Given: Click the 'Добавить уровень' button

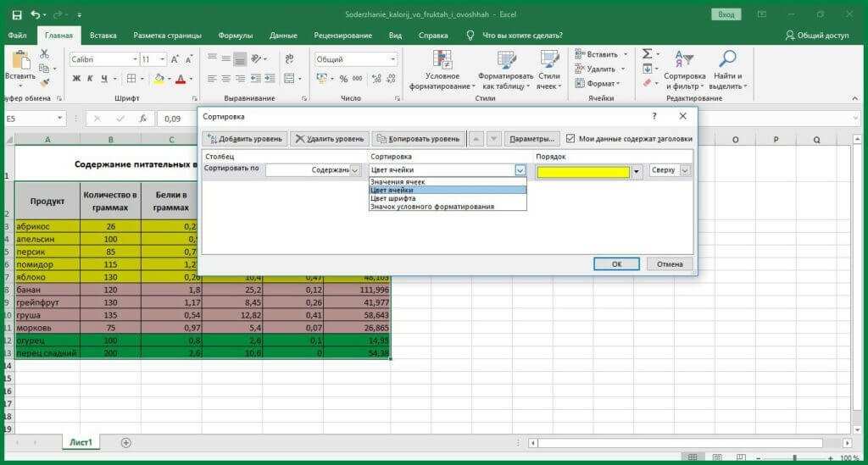Looking at the screenshot, I should coord(244,139).
